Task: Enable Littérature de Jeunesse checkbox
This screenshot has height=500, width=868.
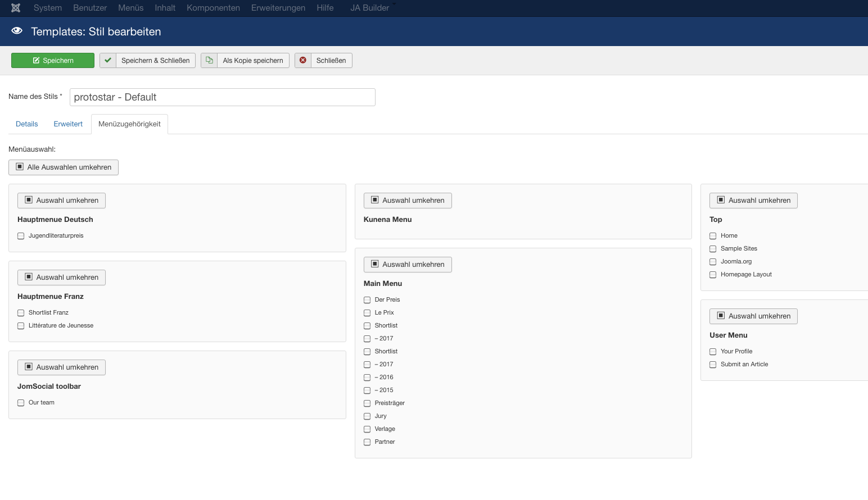Action: click(21, 326)
